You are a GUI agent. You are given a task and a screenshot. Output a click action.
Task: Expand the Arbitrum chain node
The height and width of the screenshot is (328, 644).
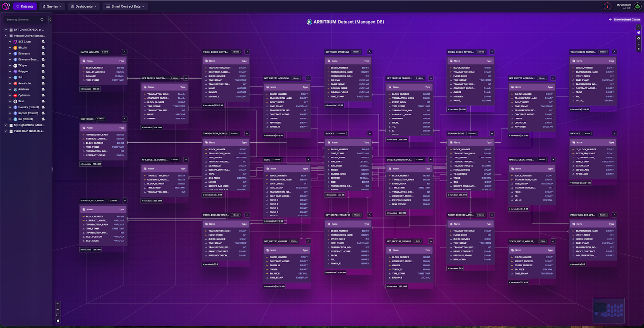coord(10,89)
